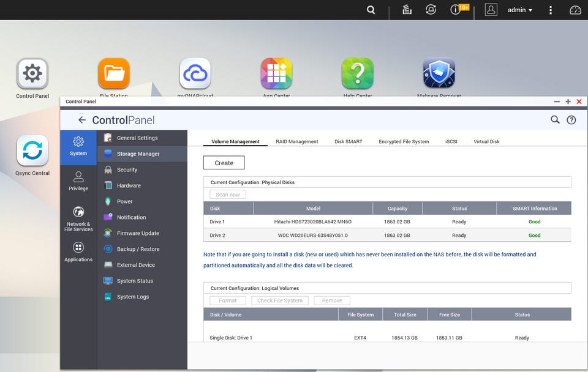The height and width of the screenshot is (372, 588).
Task: Open the Control Panel help icon
Action: [571, 120]
